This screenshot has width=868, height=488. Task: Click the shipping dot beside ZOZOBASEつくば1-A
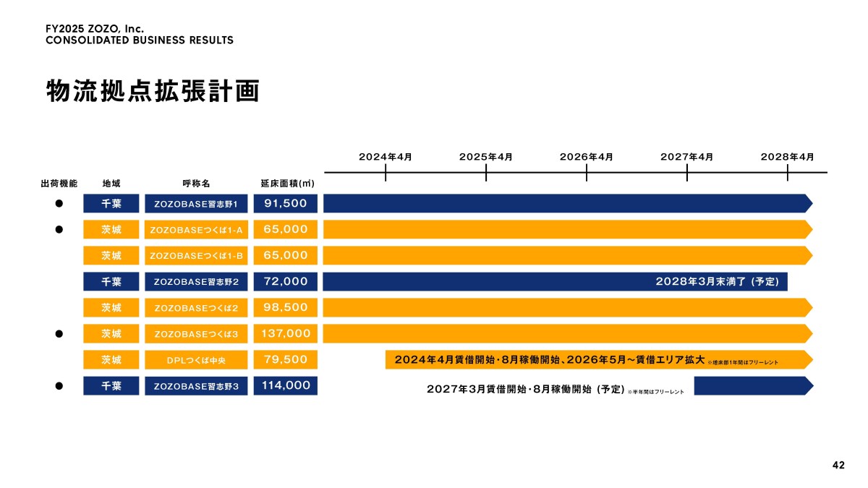click(60, 230)
